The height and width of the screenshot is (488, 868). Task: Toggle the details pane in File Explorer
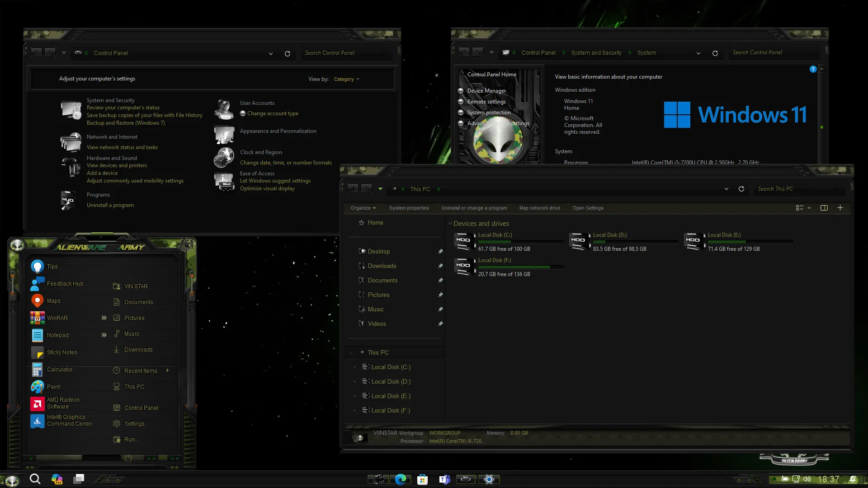pyautogui.click(x=824, y=208)
